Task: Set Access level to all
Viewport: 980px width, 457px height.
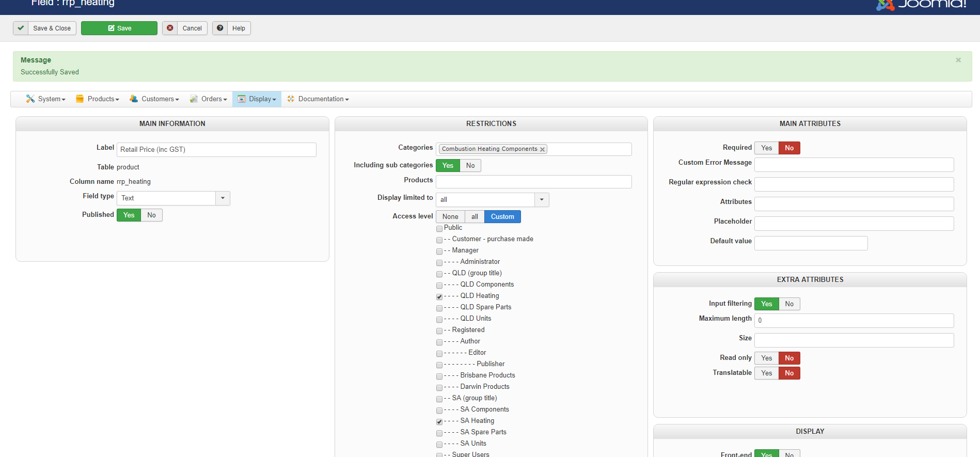Action: pos(475,217)
